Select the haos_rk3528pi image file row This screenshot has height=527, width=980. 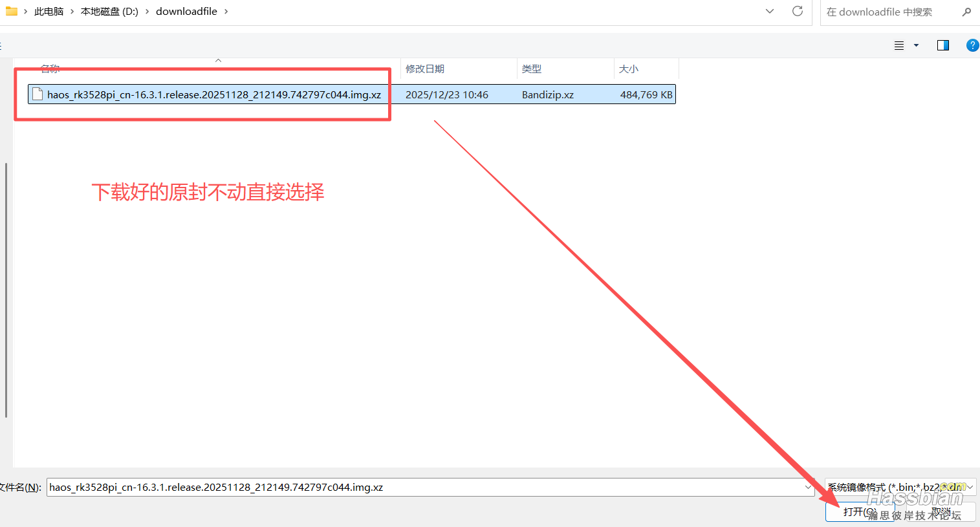[207, 94]
